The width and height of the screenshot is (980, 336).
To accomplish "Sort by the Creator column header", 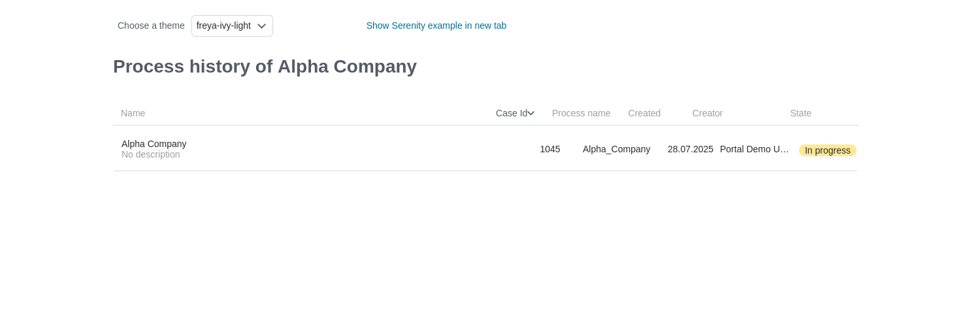I will [707, 113].
